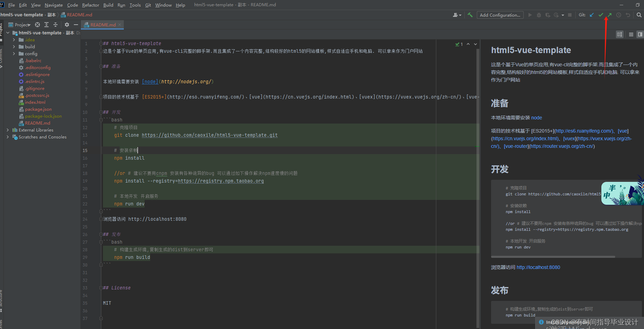
Task: Click the github clone URL in editor
Action: click(209, 135)
